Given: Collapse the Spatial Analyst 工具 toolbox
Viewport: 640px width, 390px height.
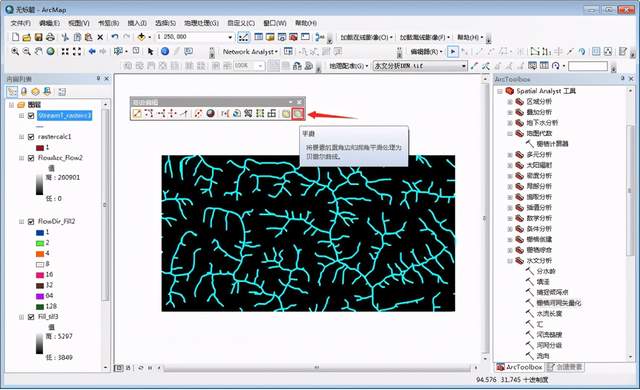Looking at the screenshot, I should click(x=500, y=91).
